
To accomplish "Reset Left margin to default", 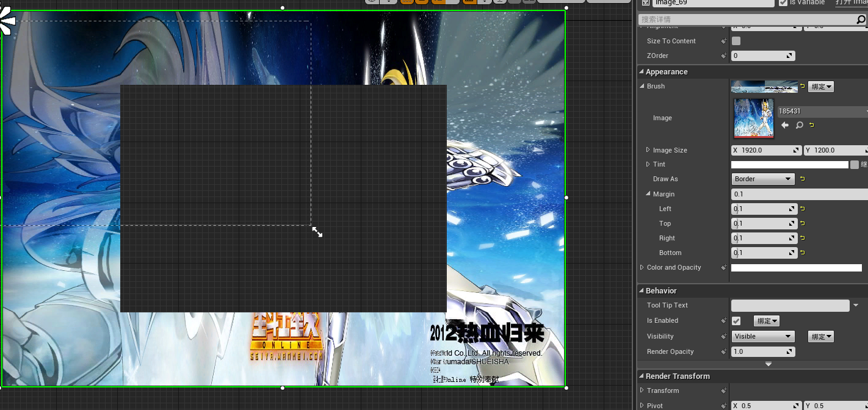I will 802,209.
